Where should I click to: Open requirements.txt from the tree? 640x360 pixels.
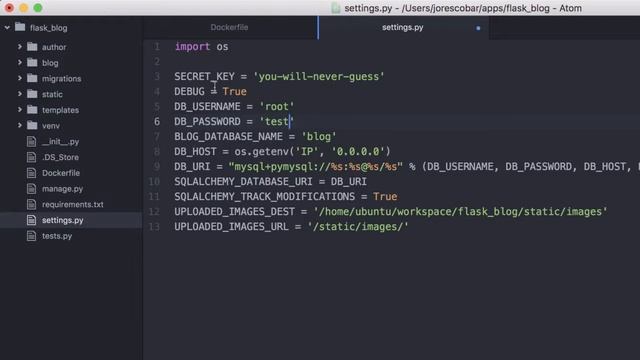click(x=73, y=204)
